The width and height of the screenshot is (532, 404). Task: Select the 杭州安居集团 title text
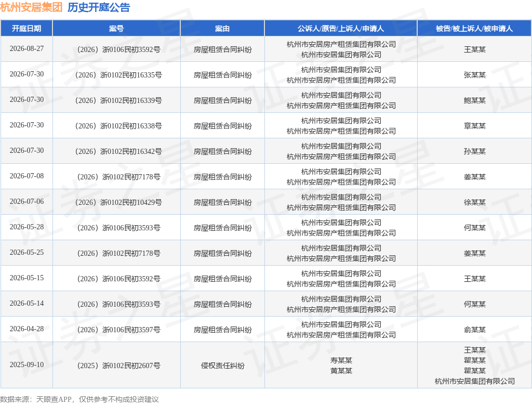click(31, 7)
